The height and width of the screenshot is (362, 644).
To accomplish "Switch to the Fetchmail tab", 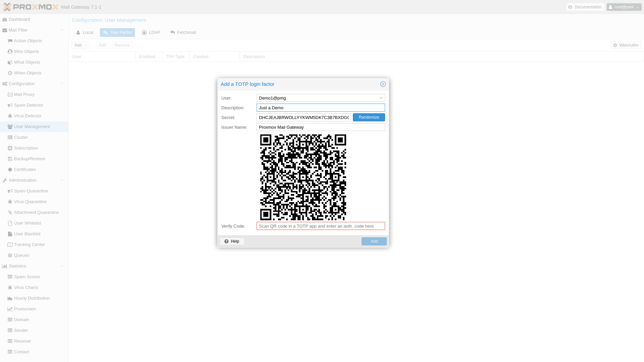I will pos(183,33).
